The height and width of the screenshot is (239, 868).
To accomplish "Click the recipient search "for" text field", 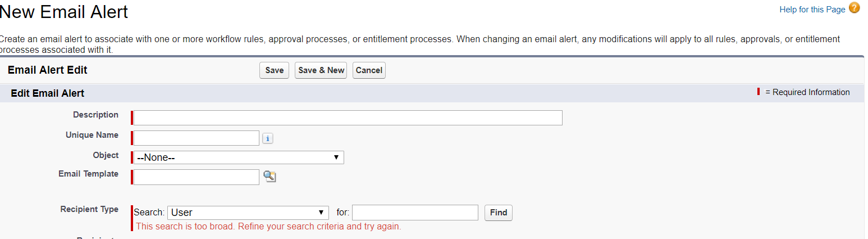I will 415,213.
